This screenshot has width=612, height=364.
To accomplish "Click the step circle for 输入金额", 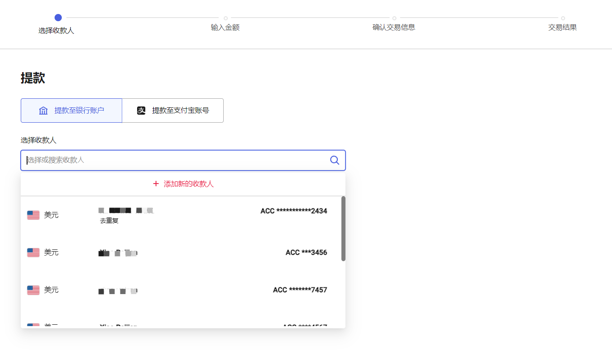I will pos(225,18).
